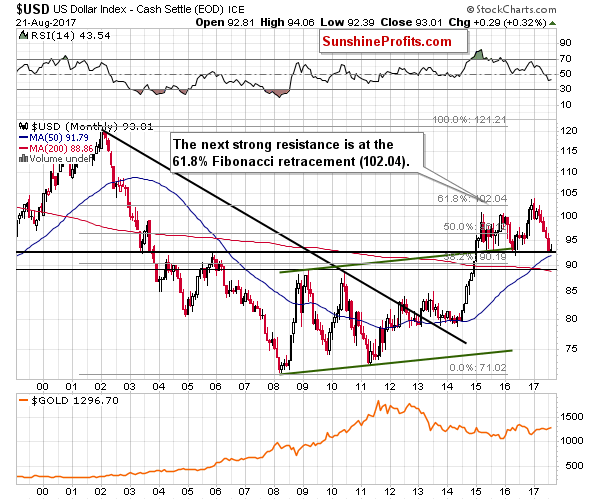Click the 105 price axis label
This screenshot has width=600, height=500.
pyautogui.click(x=568, y=192)
